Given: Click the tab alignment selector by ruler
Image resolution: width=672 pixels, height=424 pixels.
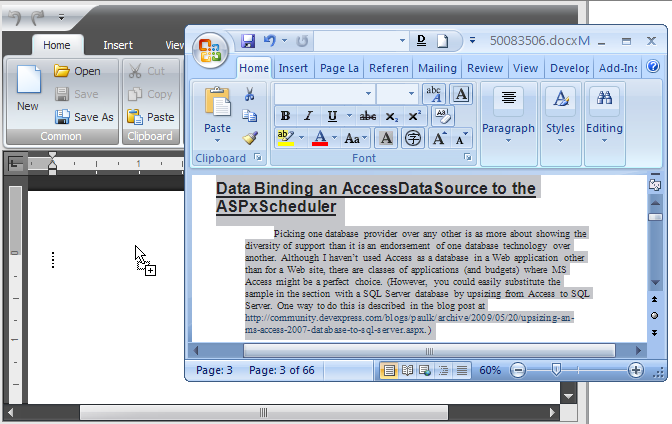Looking at the screenshot, I should pos(15,163).
